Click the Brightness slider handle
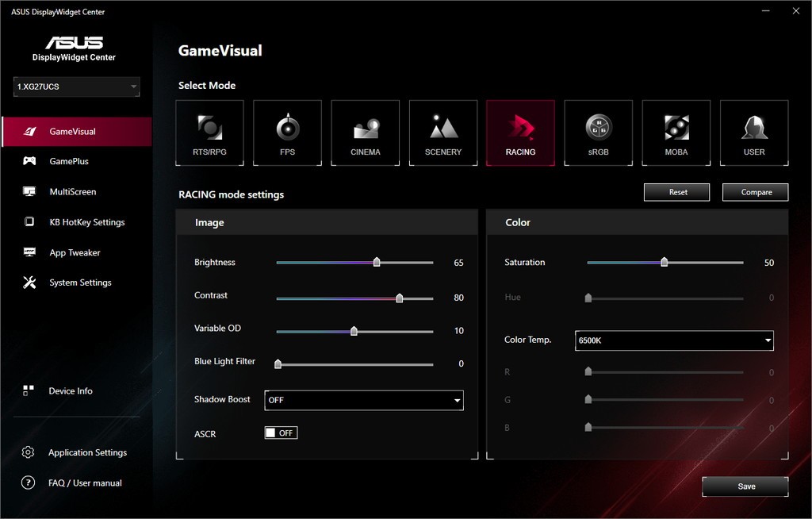The image size is (812, 519). pos(377,262)
